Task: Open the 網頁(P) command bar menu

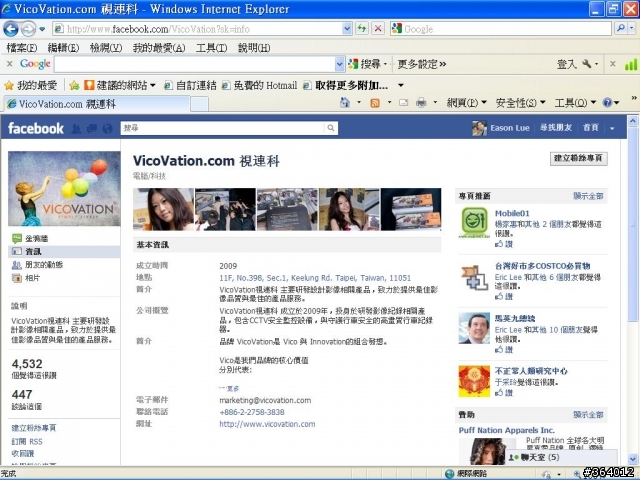Action: coord(467,102)
